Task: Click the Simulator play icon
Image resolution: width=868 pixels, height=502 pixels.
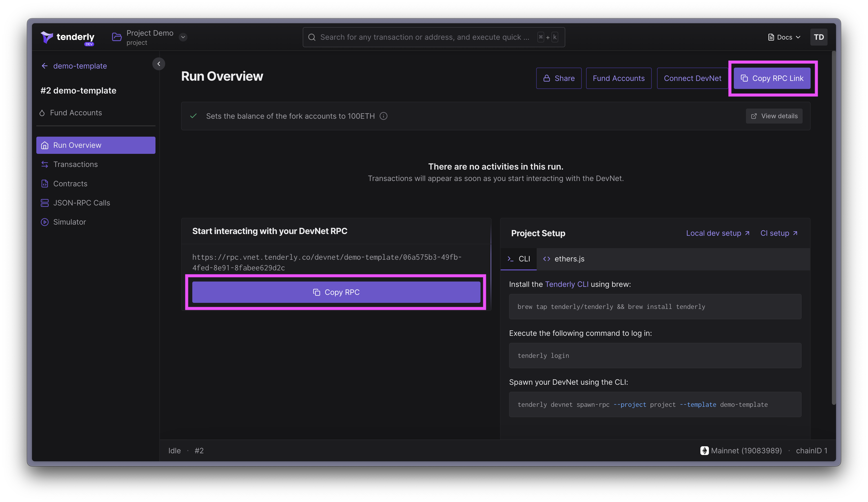Action: click(44, 222)
